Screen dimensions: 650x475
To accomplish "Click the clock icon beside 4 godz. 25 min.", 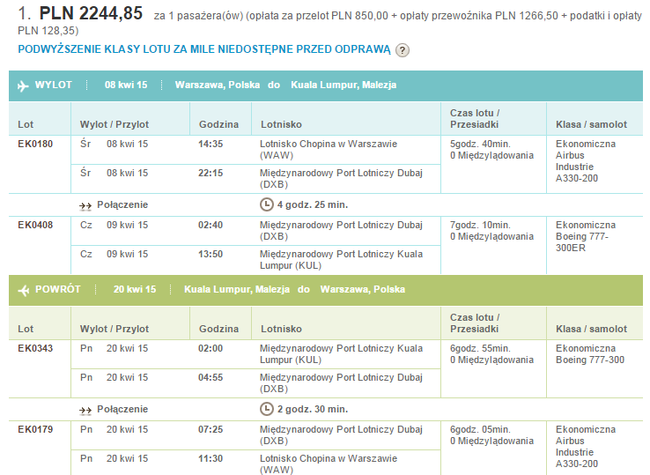I will tap(267, 204).
